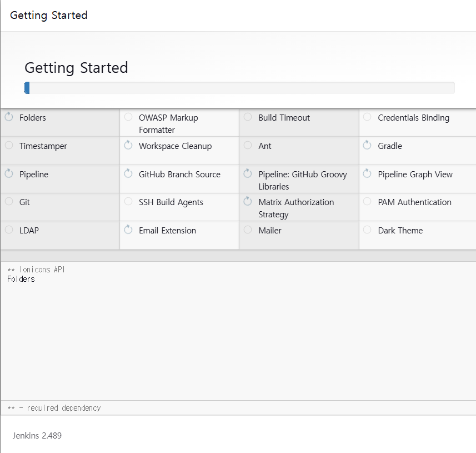Click the 'Mailer' plugin name
This screenshot has width=476, height=453.
[270, 231]
